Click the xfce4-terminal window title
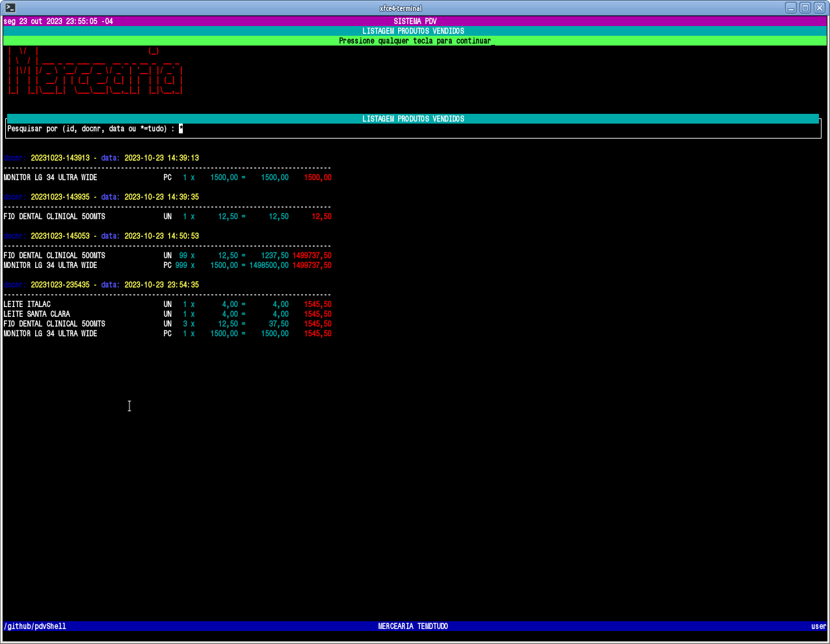 coord(401,8)
